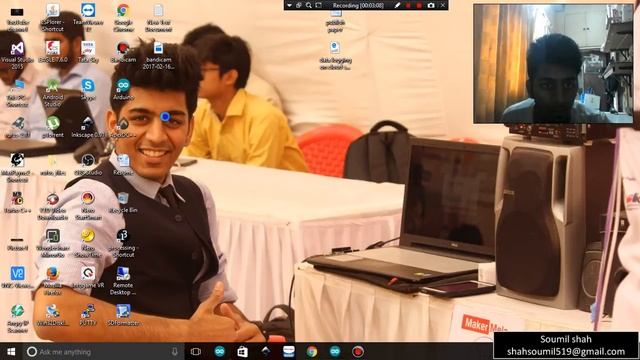This screenshot has width=640, height=360.
Task: Open the Bandicam desktop shortcut
Action: 123,52
